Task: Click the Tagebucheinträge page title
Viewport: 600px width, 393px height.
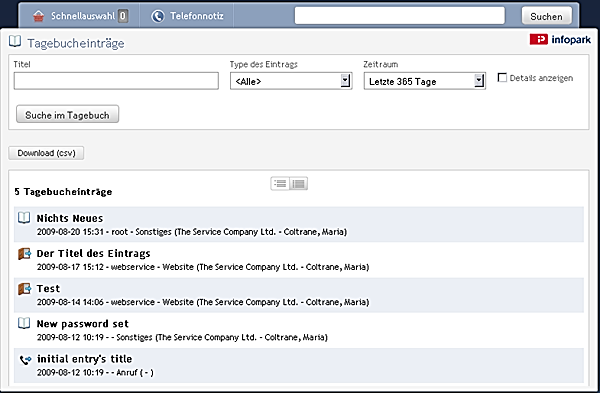Action: (76, 43)
